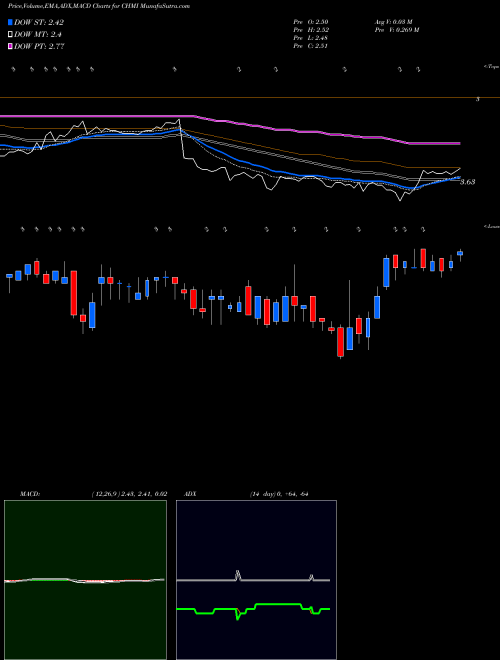Image resolution: width=500 pixels, height=660 pixels.
Task: Click the 'Pre O: 2.50' previous open value
Action: point(311,22)
